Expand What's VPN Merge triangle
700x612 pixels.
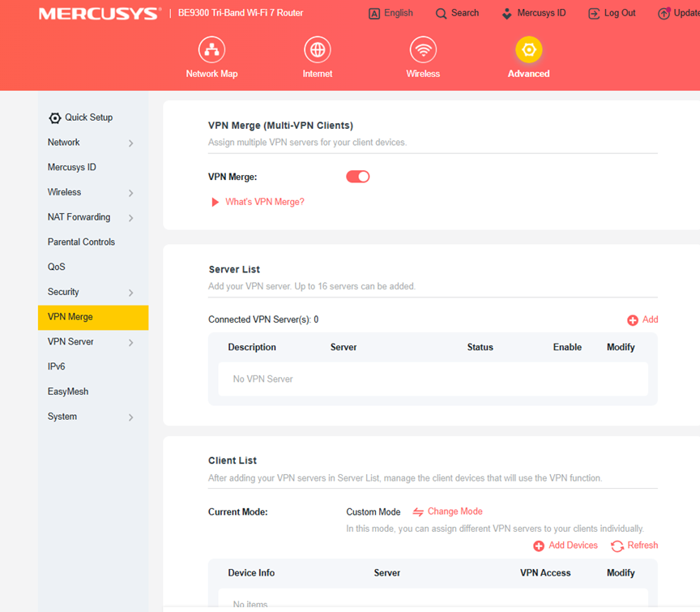[x=216, y=202]
